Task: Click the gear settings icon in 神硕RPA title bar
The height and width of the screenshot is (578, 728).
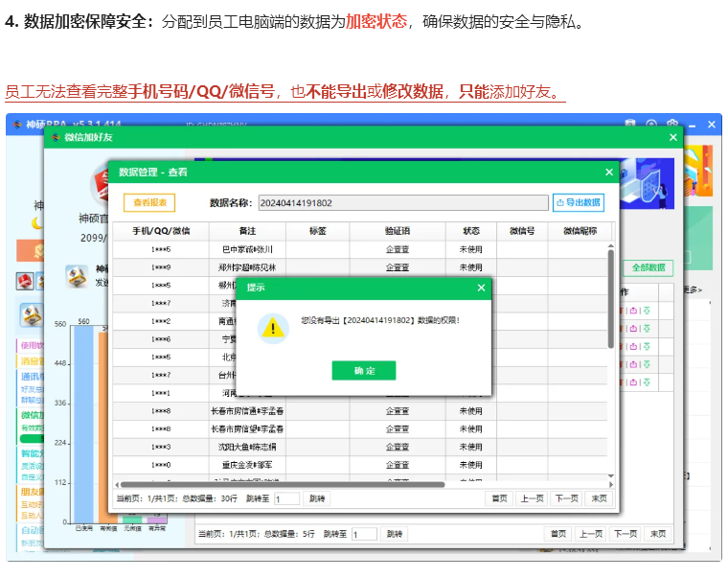Action: (x=671, y=124)
